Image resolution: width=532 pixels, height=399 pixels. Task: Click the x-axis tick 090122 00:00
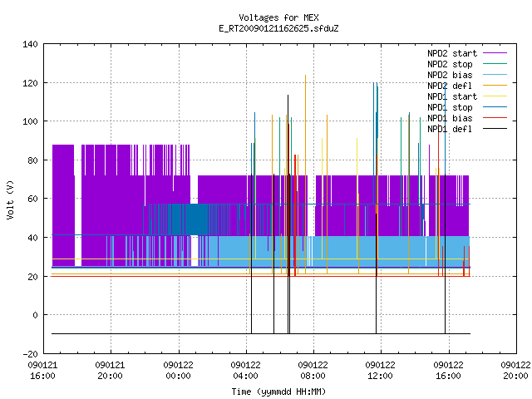[178, 371]
